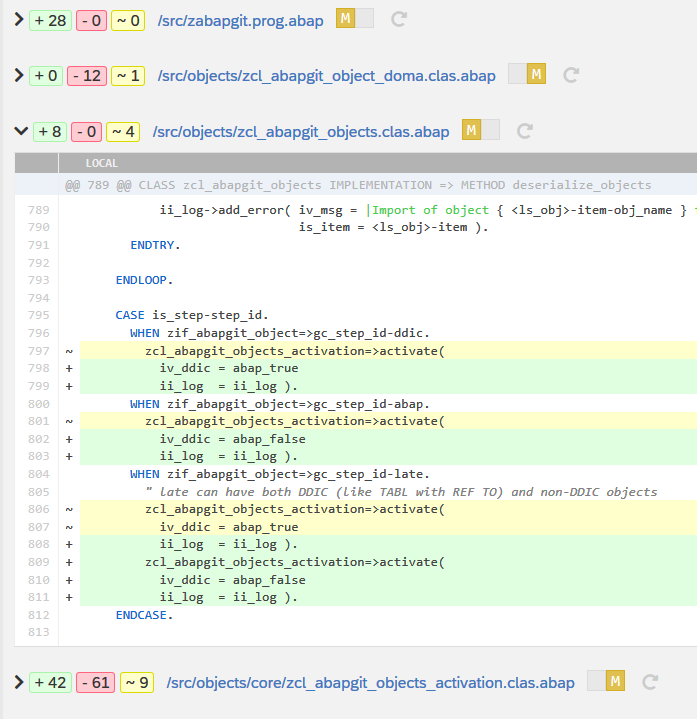The width and height of the screenshot is (697, 719).
Task: Click the 'late can have both DDIC' comment
Action: coord(401,492)
